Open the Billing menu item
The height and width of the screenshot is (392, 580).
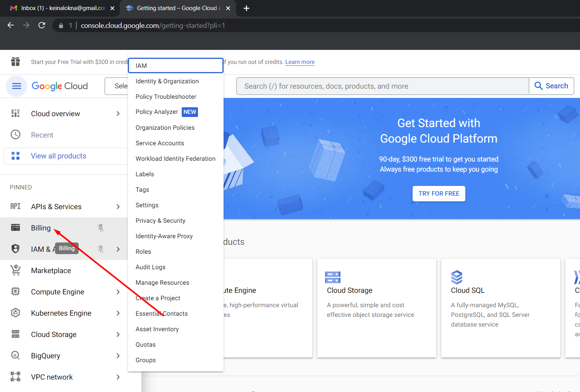tap(64, 228)
